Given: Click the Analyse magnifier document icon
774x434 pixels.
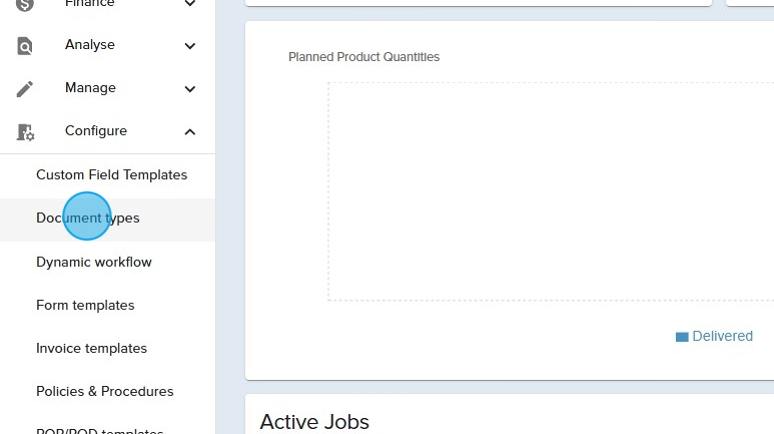Looking at the screenshot, I should pos(25,46).
